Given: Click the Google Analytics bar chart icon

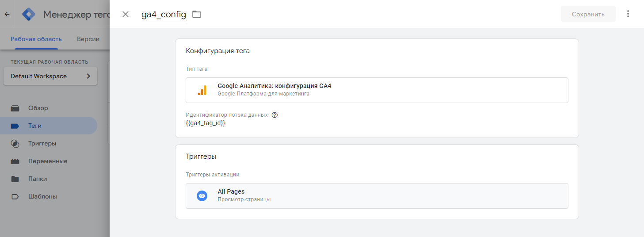Looking at the screenshot, I should [202, 90].
